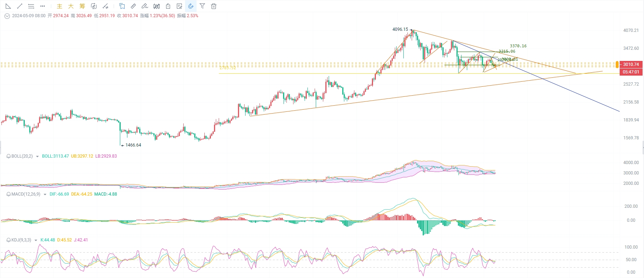Screen dimensions: 644x278
Task: Click the funnel filter icon
Action: pyautogui.click(x=202, y=6)
